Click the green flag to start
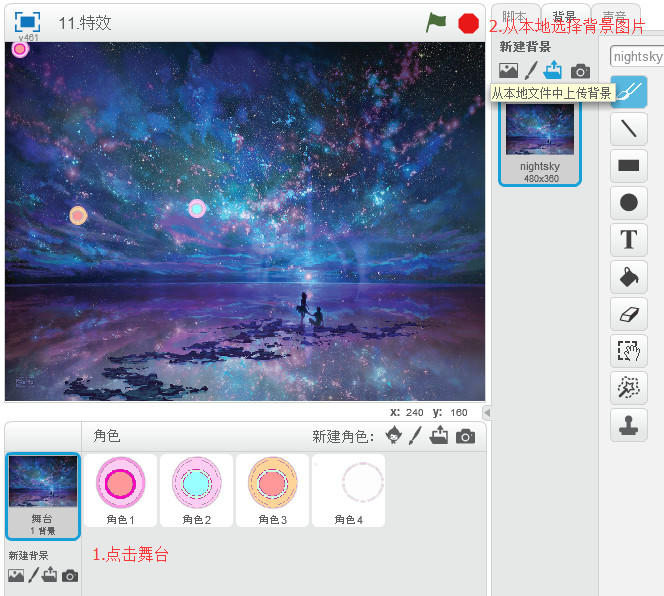664x596 pixels. (x=436, y=22)
